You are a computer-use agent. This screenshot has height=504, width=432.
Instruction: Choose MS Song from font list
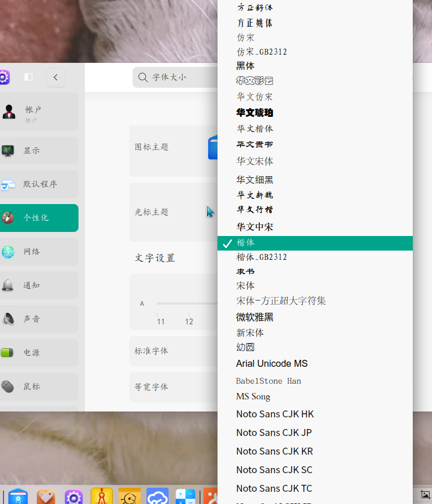click(x=315, y=397)
